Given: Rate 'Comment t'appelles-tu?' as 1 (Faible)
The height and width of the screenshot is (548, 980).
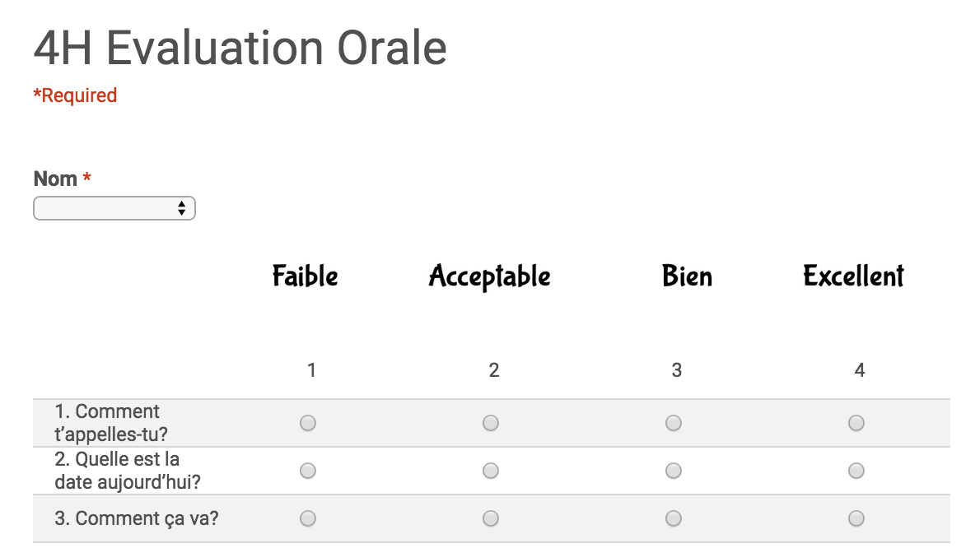Looking at the screenshot, I should coord(308,423).
